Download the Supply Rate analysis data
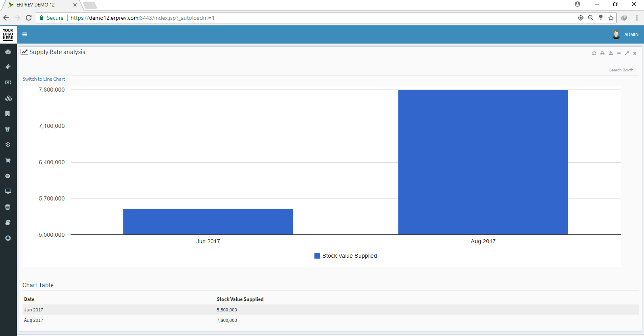 click(x=611, y=53)
